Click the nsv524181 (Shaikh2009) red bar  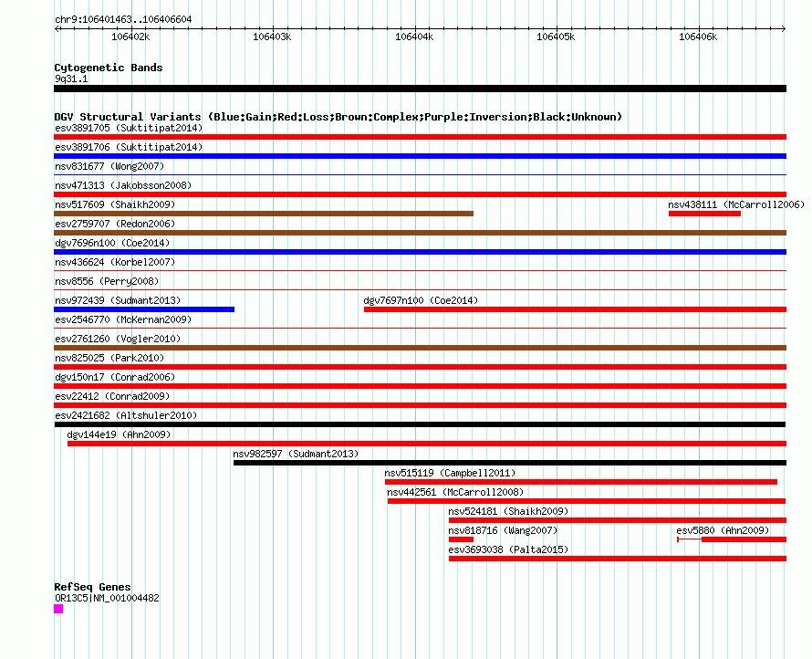[618, 520]
